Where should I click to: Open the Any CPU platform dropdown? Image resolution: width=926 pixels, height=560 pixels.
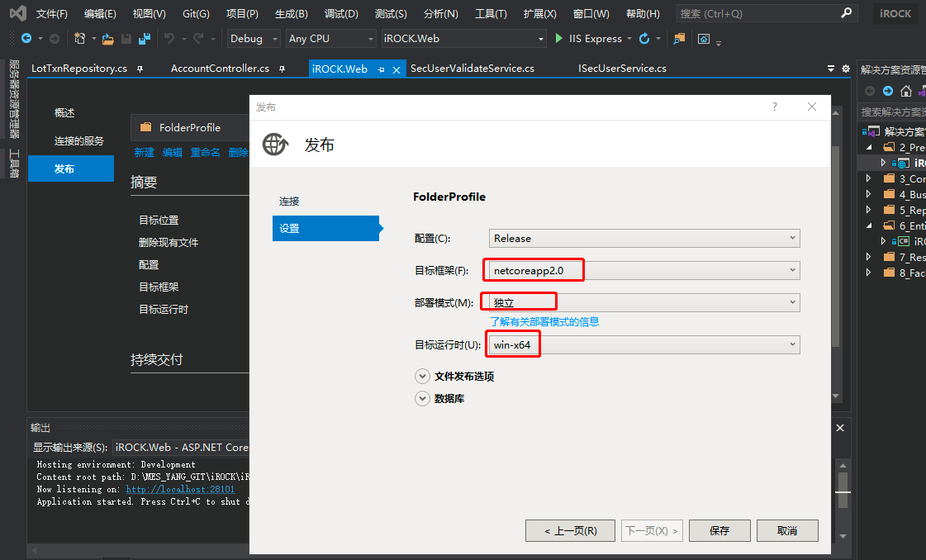pos(330,38)
